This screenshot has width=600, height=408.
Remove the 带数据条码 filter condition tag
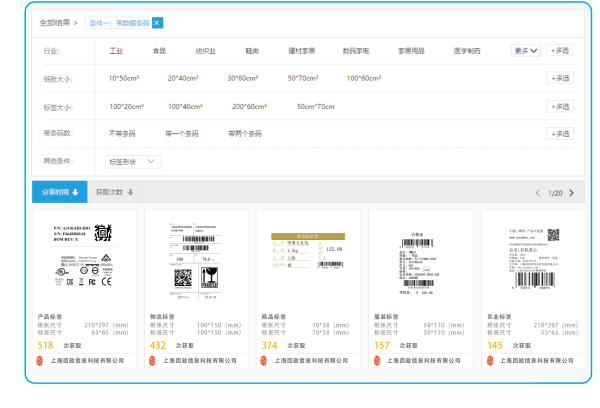157,22
